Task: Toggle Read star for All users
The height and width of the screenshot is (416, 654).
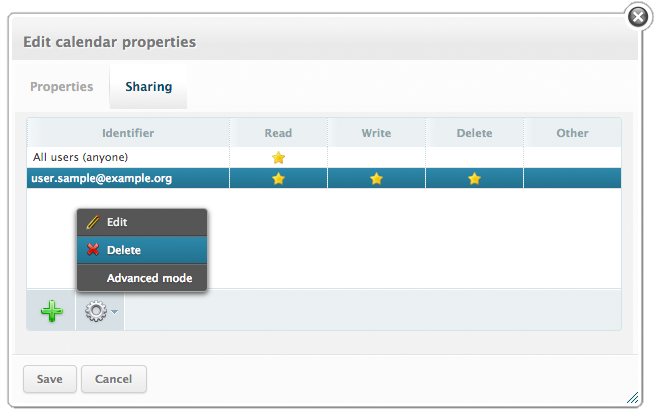Action: (278, 157)
